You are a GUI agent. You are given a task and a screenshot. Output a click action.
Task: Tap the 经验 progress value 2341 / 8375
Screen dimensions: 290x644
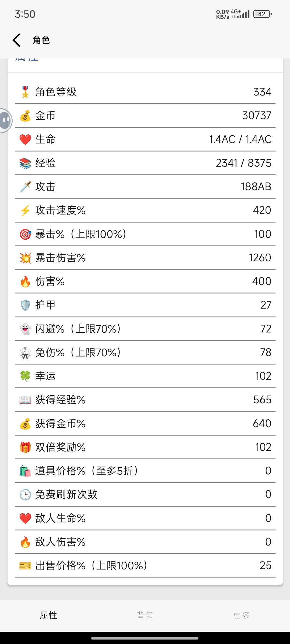click(x=244, y=163)
